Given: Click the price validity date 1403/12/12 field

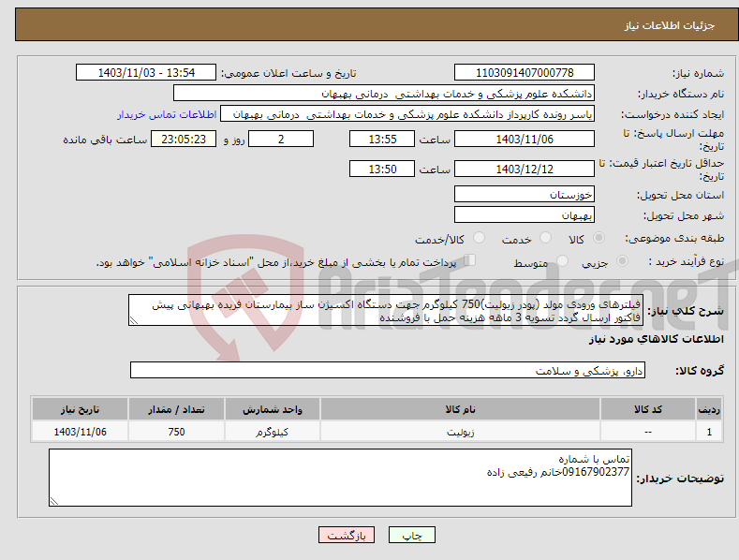Looking at the screenshot, I should pyautogui.click(x=525, y=169).
